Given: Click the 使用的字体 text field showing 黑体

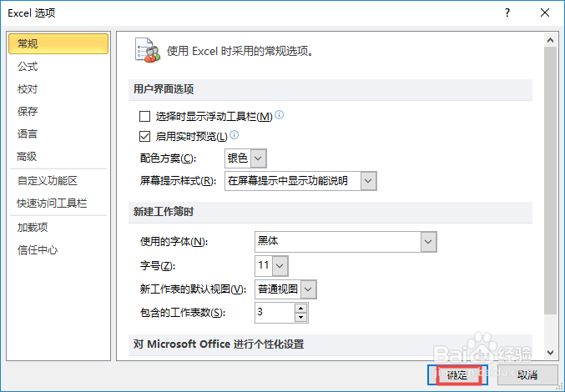Looking at the screenshot, I should (338, 242).
